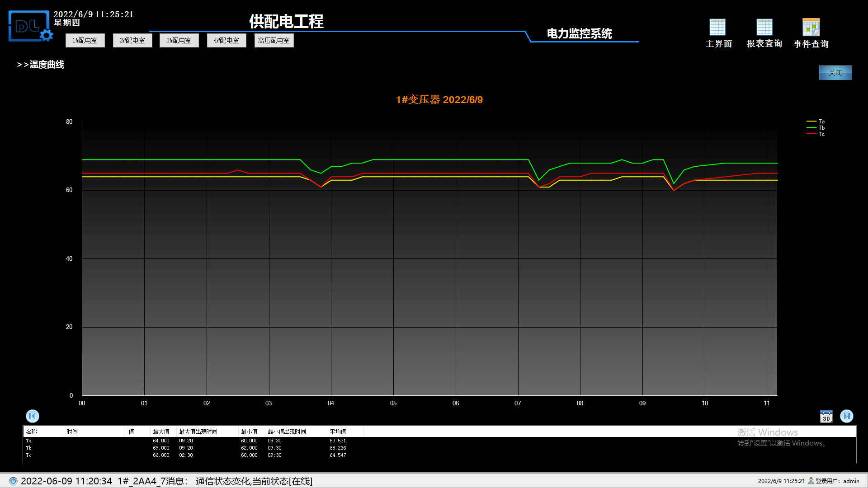Select the Ta row in statistics table

29,441
